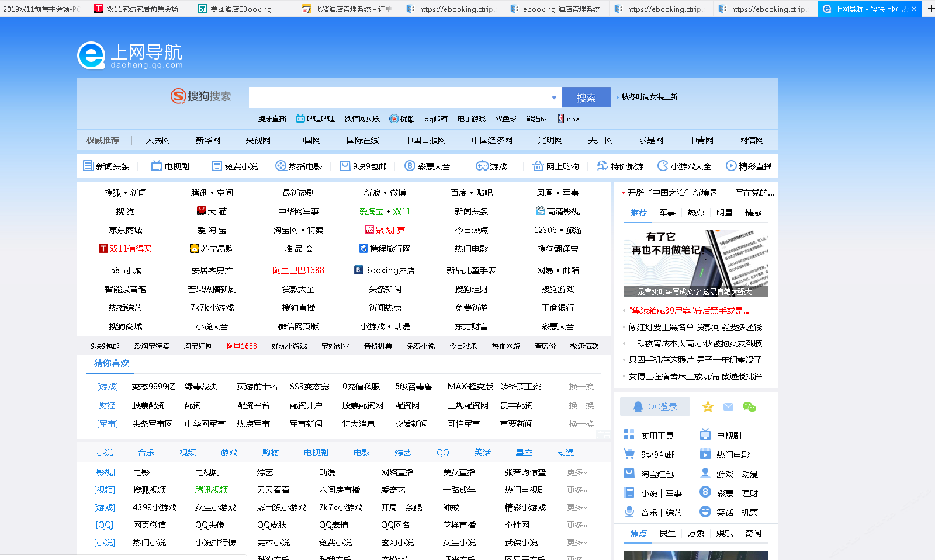The width and height of the screenshot is (935, 560).
Task: Open the 电视剧 category icon in toolbar
Action: (x=157, y=166)
